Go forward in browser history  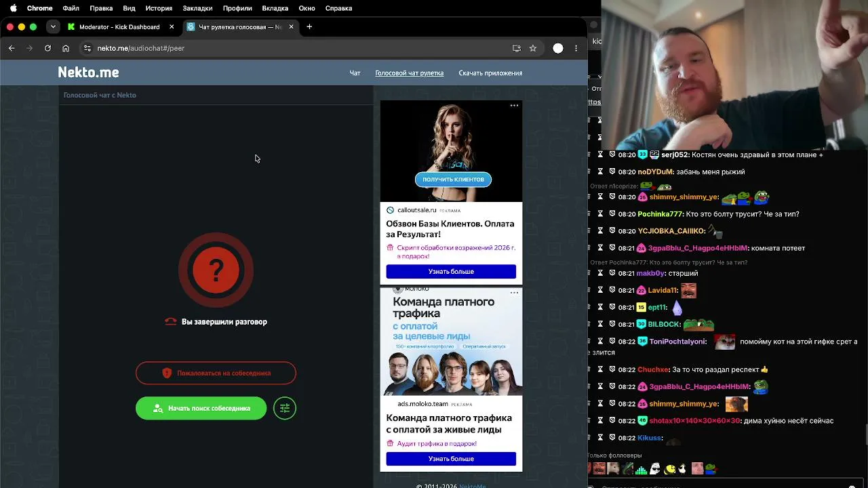29,48
